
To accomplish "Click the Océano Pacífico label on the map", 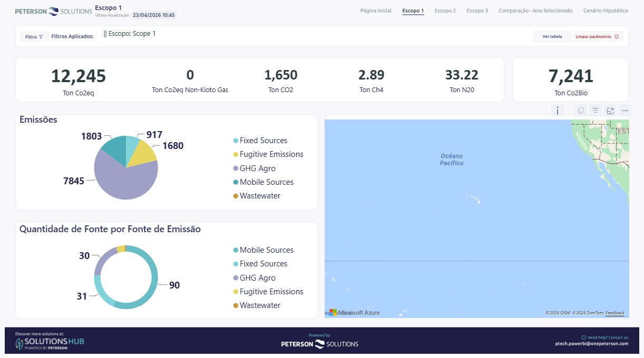I will point(452,160).
